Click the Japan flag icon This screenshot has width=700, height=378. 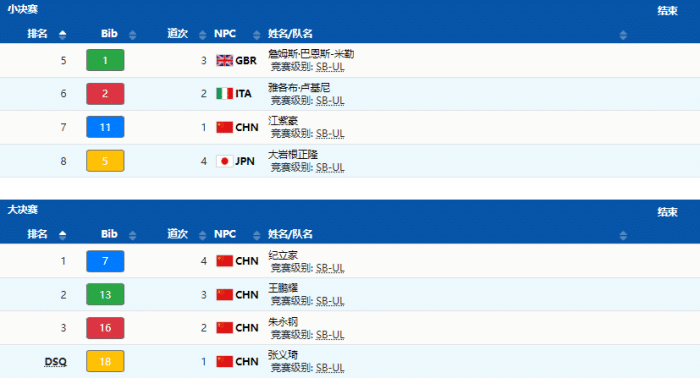tap(225, 161)
